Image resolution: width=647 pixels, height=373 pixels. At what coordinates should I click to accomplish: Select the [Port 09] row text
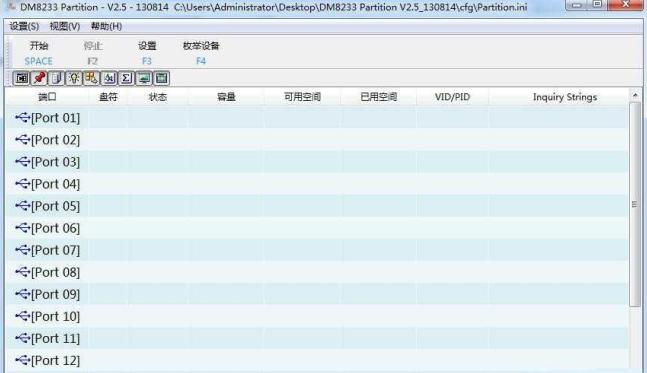[x=55, y=294]
